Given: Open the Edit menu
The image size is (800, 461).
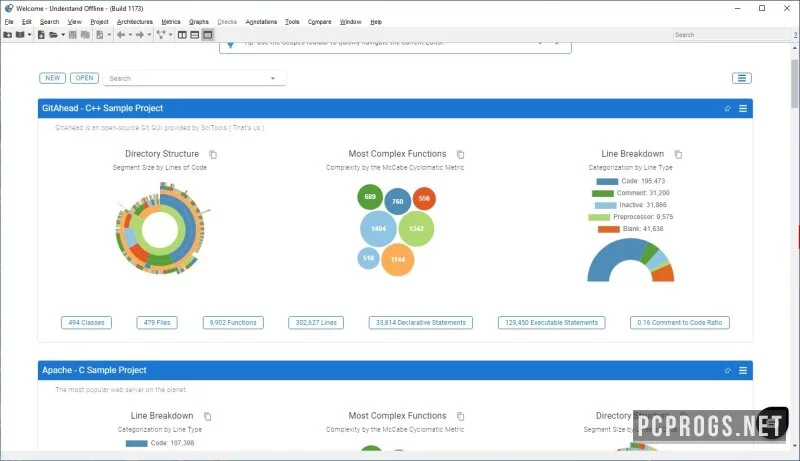Looking at the screenshot, I should (27, 22).
